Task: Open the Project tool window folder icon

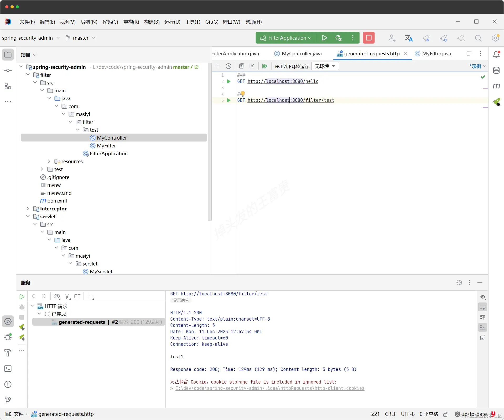Action: (8, 55)
